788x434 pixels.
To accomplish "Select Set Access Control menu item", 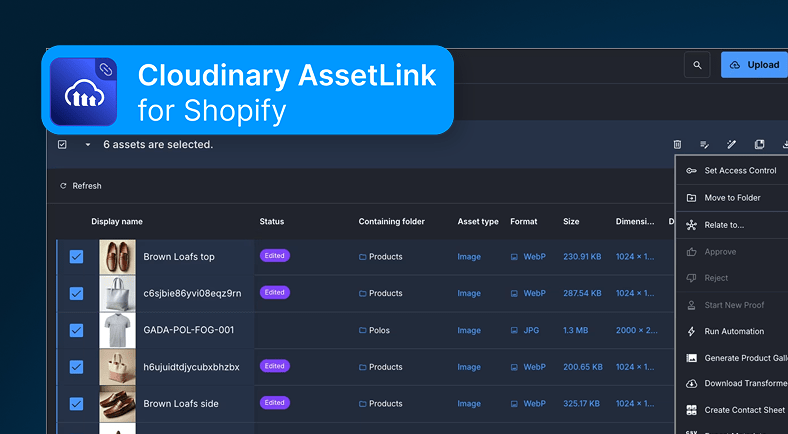I will (x=732, y=171).
